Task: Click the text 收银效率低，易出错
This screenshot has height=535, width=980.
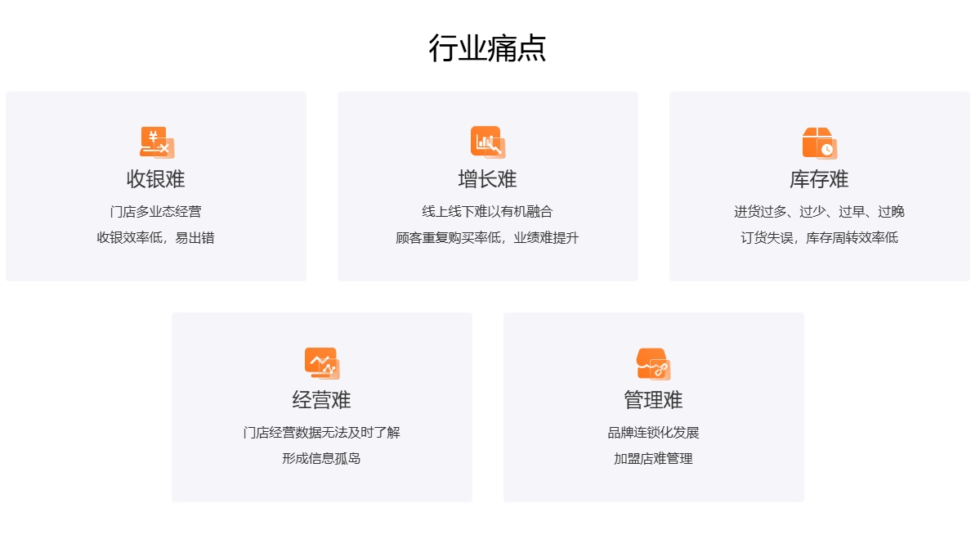Action: click(156, 238)
